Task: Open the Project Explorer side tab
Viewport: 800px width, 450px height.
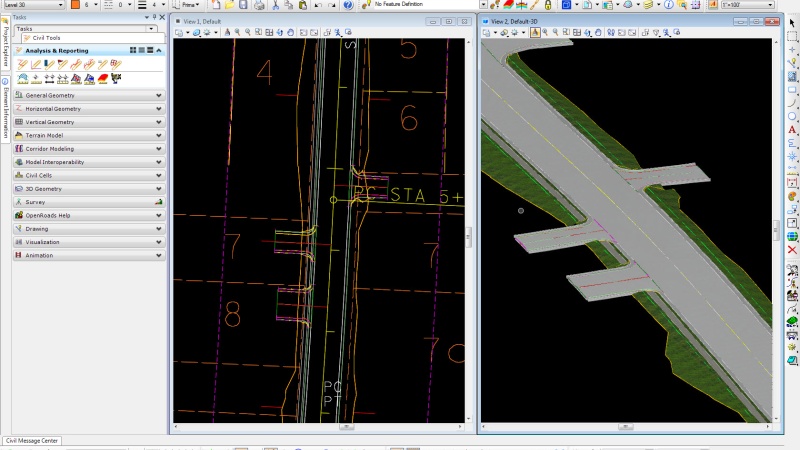Action: click(x=5, y=47)
